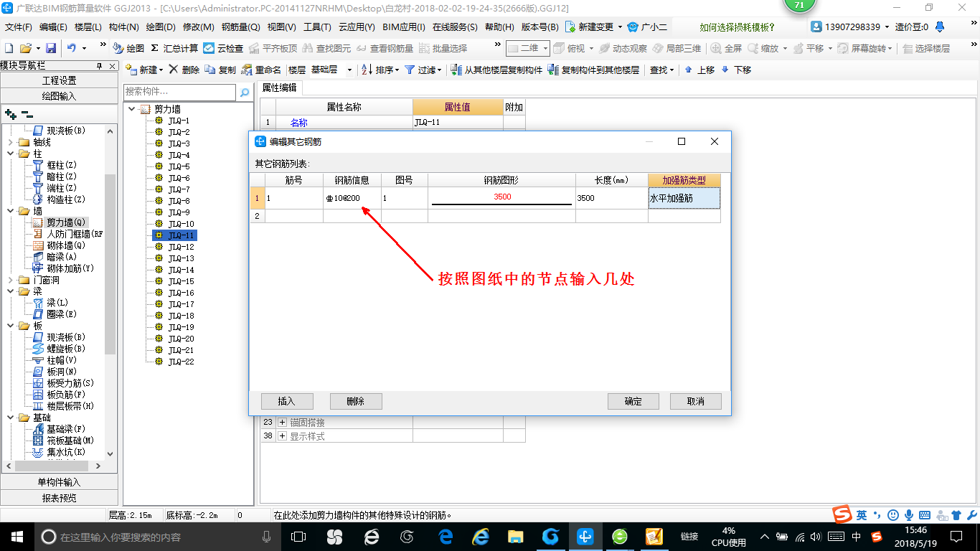980x551 pixels.
Task: Open the BIM应用(I) menu
Action: point(404,27)
